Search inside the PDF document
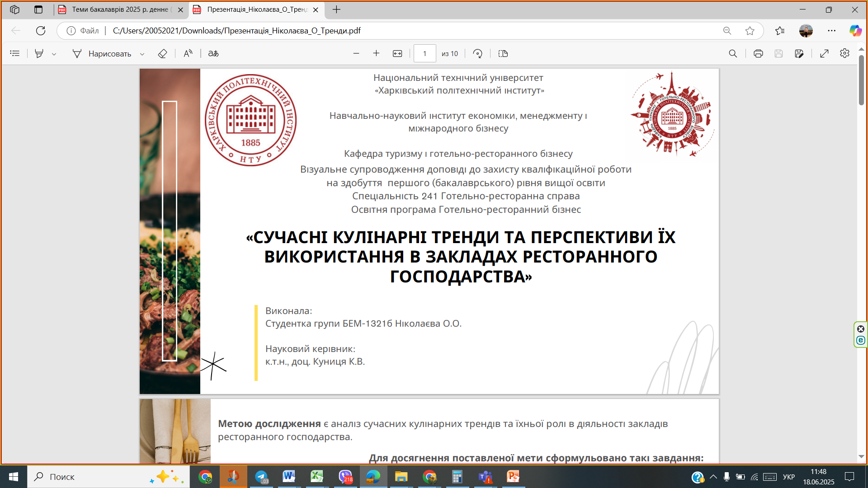The width and height of the screenshot is (868, 488). 733,53
